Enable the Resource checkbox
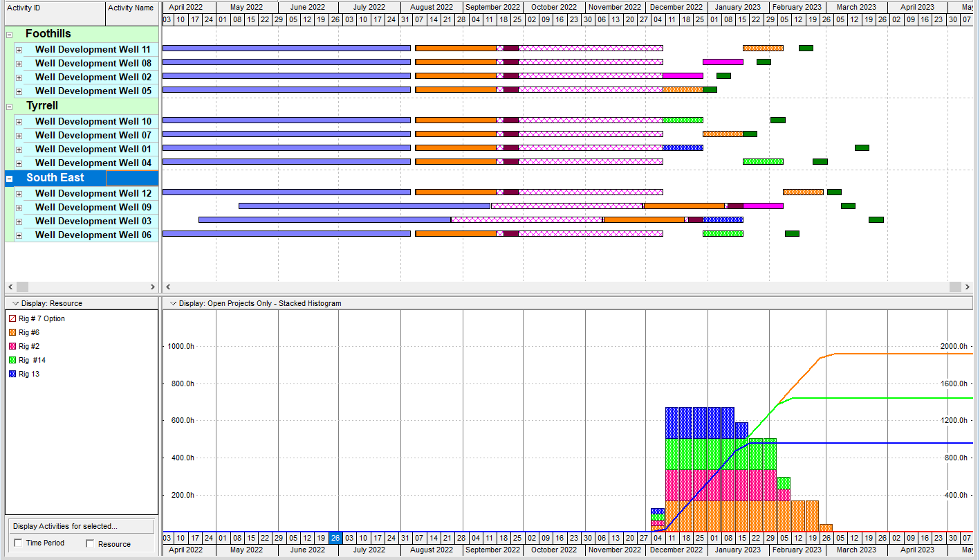The height and width of the screenshot is (560, 980). coord(90,543)
